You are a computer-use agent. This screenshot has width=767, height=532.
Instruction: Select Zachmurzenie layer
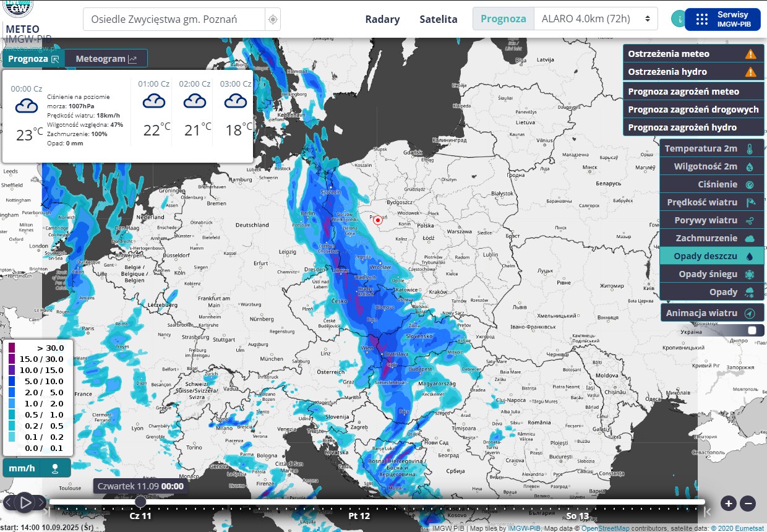[712, 238]
